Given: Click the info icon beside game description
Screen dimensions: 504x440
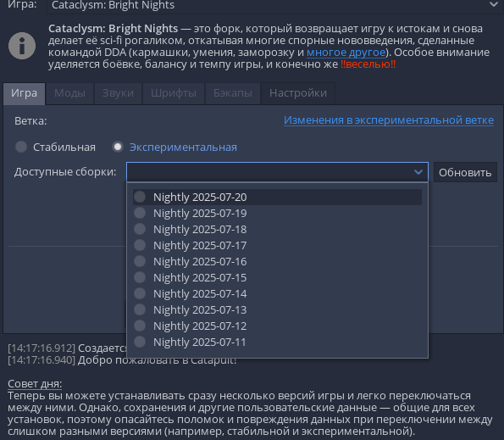Looking at the screenshot, I should (22, 46).
